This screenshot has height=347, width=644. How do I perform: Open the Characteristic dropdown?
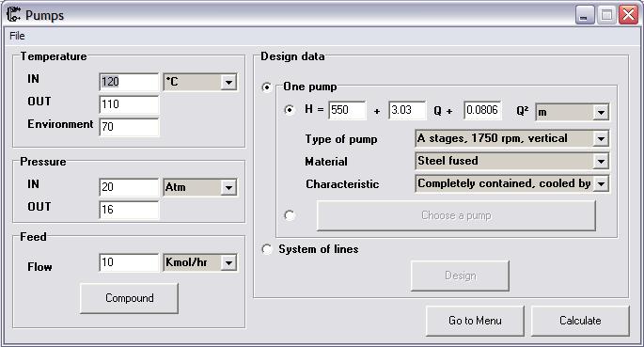click(511, 183)
